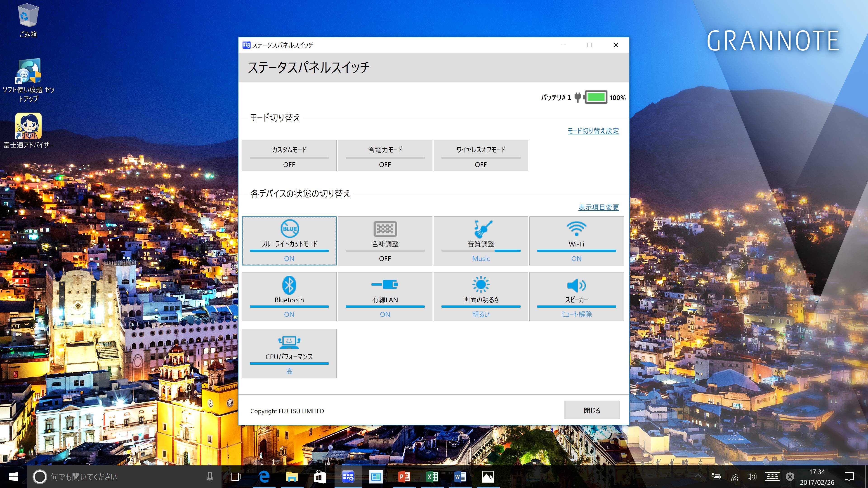Screen dimensions: 868x488
Task: Enable 省電力モード power saving mode
Action: coord(385,156)
